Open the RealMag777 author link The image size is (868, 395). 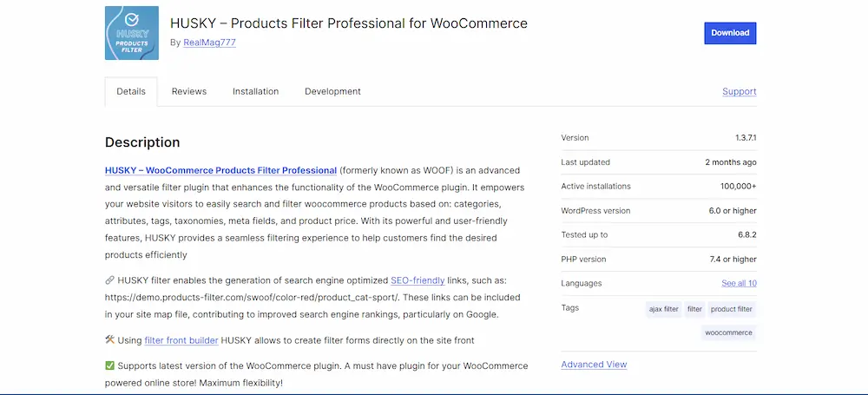[x=210, y=42]
